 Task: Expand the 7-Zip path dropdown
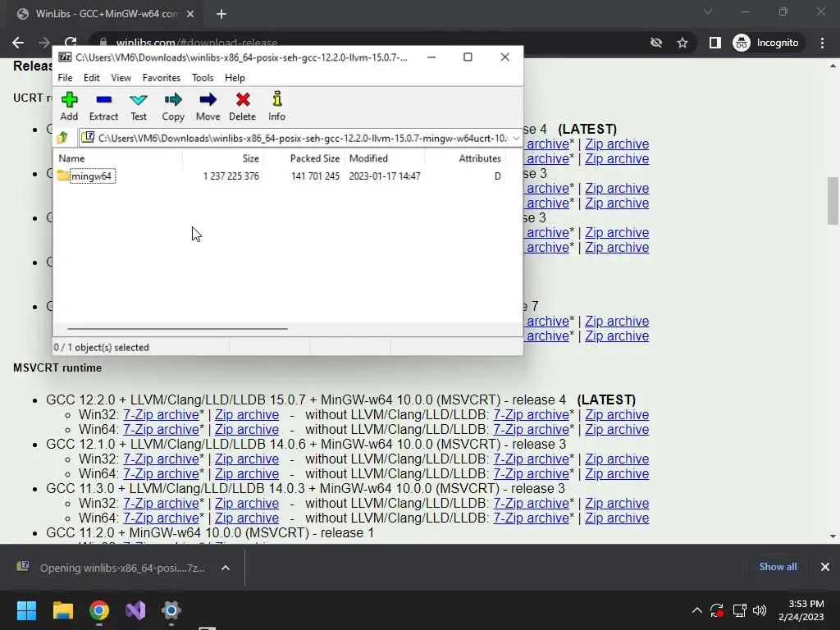516,138
